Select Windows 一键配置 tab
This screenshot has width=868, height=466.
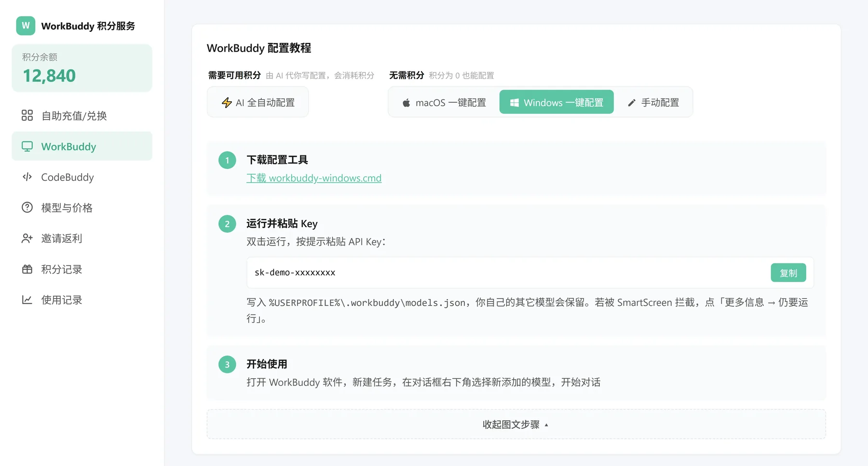pyautogui.click(x=556, y=102)
